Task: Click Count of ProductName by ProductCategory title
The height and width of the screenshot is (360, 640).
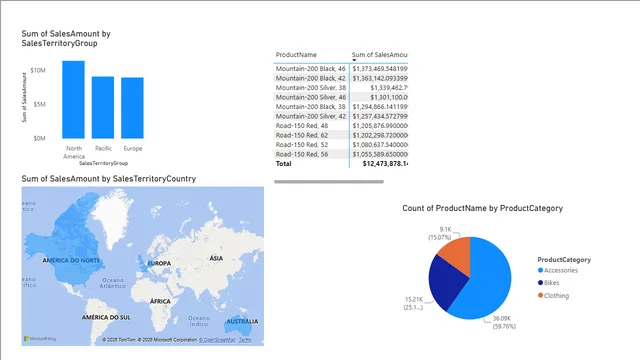Action: (x=482, y=208)
